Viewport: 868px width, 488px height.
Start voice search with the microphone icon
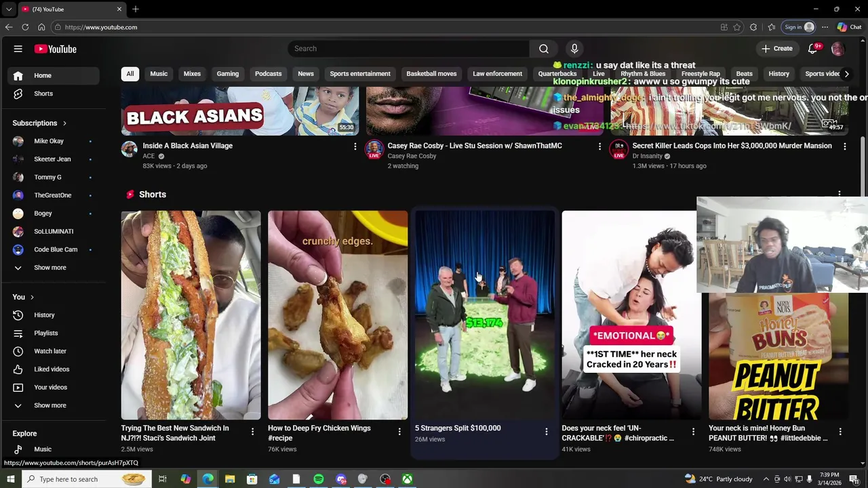574,49
